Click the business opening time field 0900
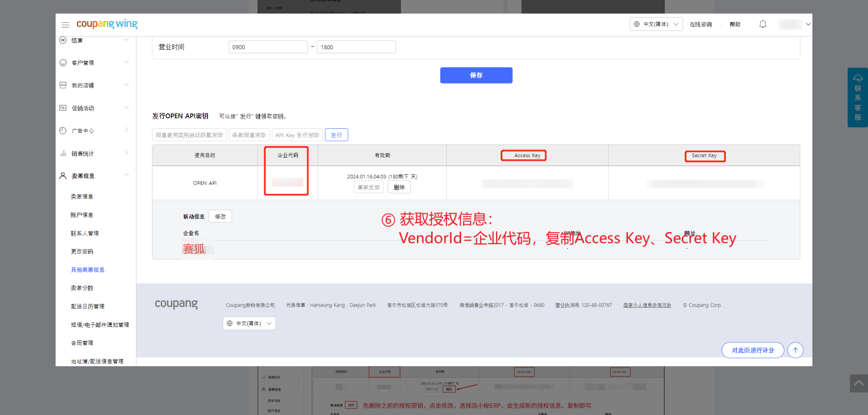The width and height of the screenshot is (868, 415). [268, 47]
